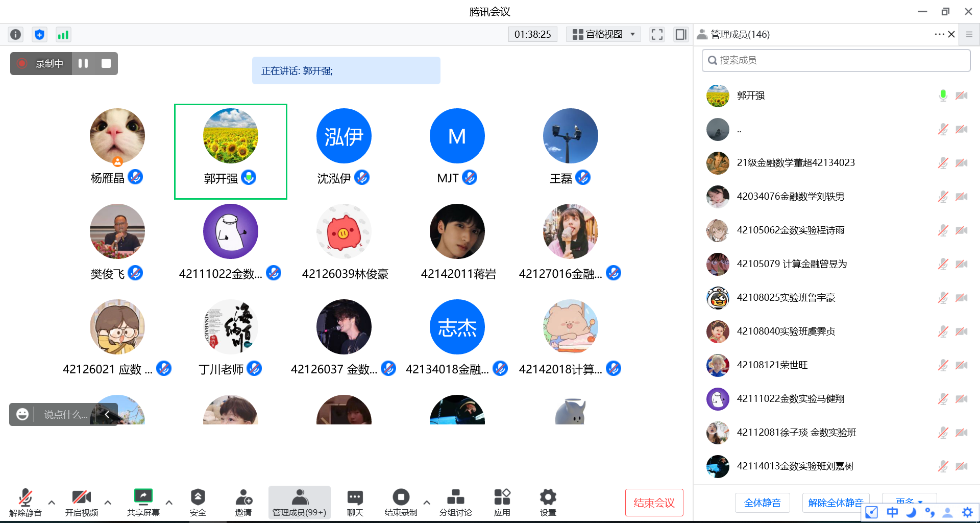The image size is (980, 523).
Task: Expand the recording options arrow beside 结束录制
Action: coord(427,503)
